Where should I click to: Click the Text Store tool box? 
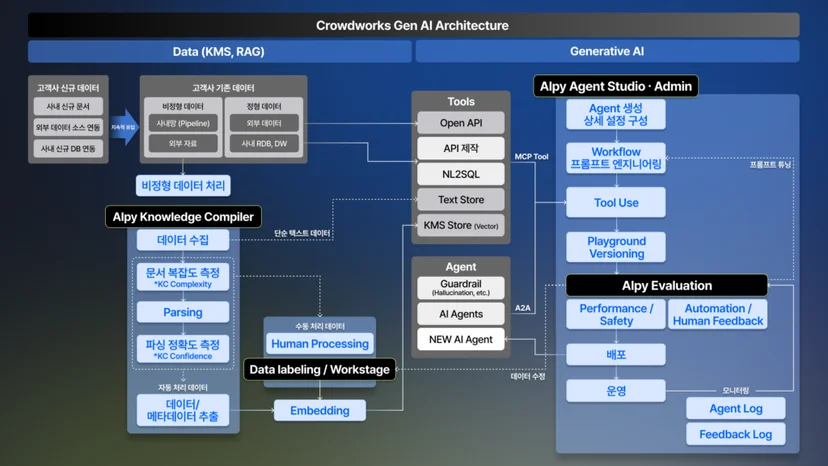(461, 200)
